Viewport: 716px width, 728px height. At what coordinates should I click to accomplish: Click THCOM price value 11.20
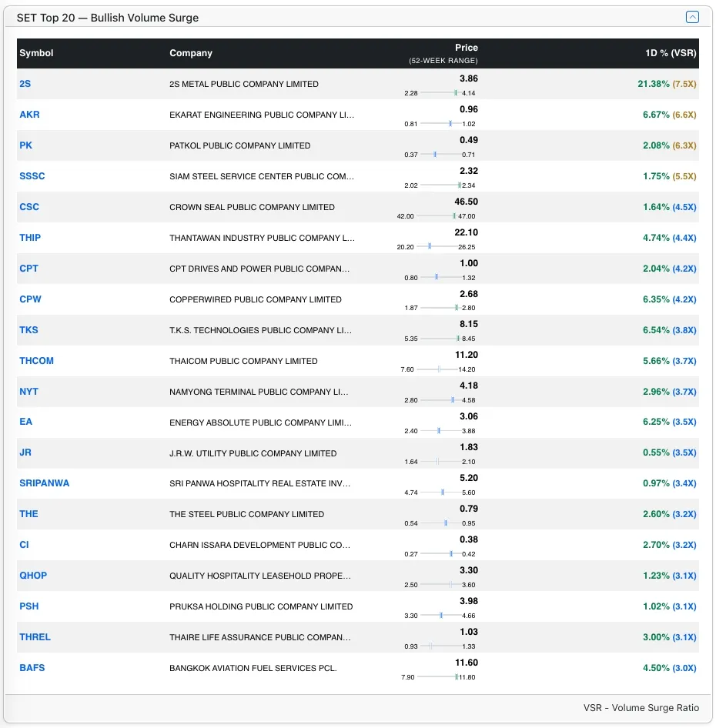(x=467, y=355)
